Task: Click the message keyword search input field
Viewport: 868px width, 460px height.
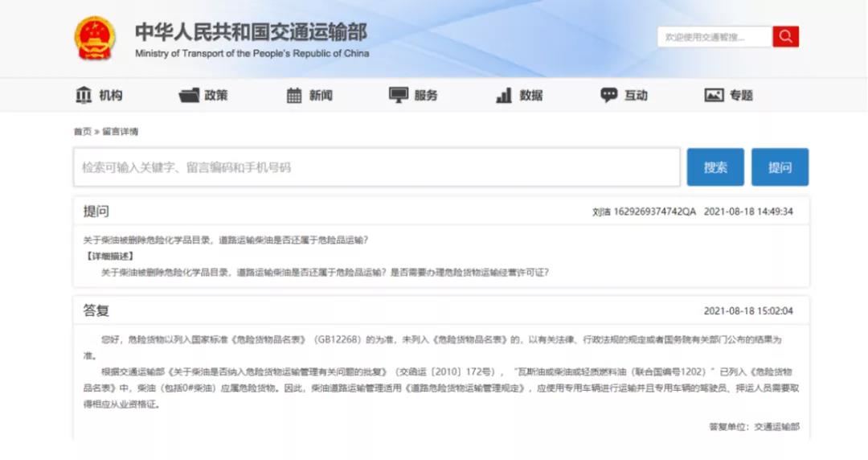Action: tap(376, 167)
